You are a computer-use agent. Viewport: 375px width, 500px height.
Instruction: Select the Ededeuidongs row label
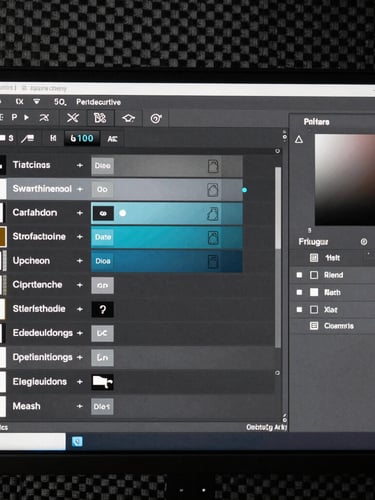43,333
